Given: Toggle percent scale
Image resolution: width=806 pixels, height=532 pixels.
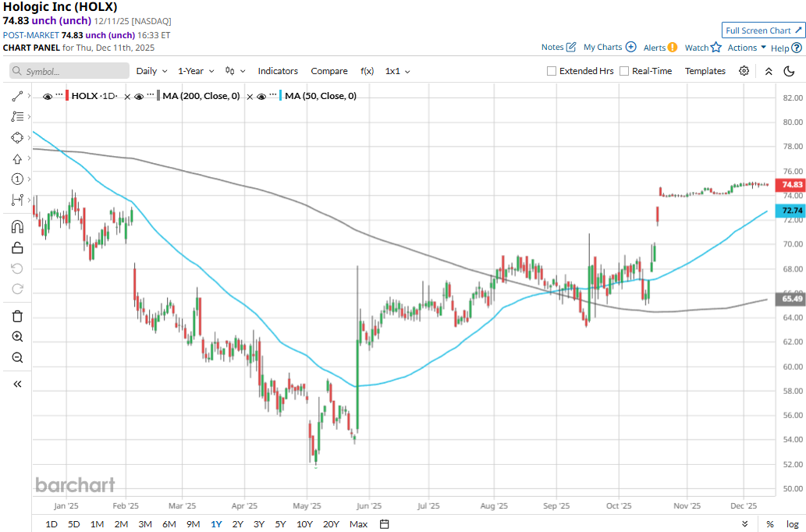Looking at the screenshot, I should pyautogui.click(x=769, y=523).
